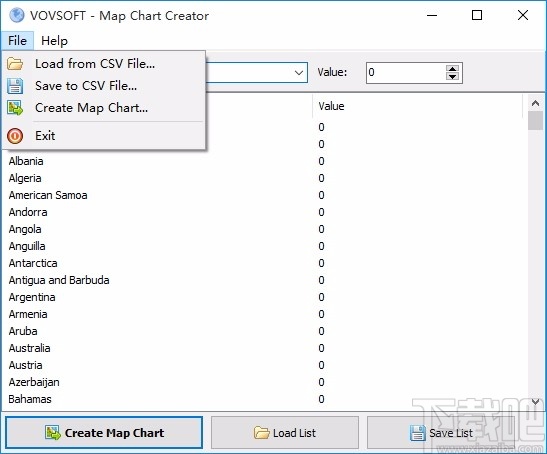Click the value 0 in Argentina row
Image resolution: width=547 pixels, height=454 pixels.
tap(321, 297)
